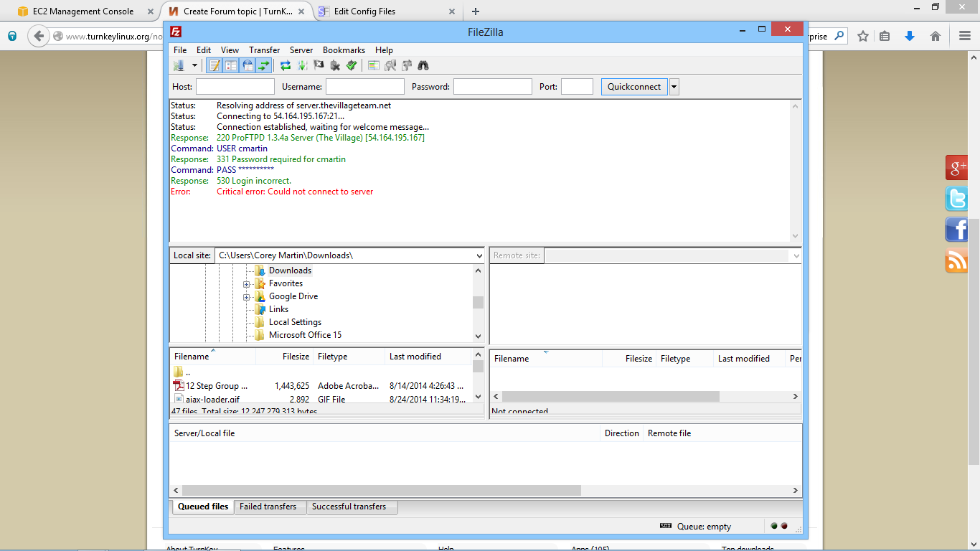This screenshot has width=980, height=551.
Task: Open the Site Manager icon
Action: tap(179, 66)
